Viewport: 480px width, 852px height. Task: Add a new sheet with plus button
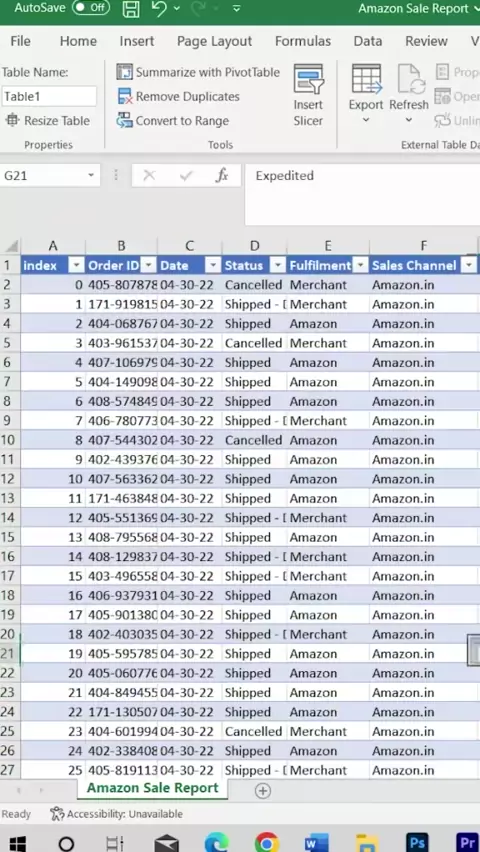(263, 791)
